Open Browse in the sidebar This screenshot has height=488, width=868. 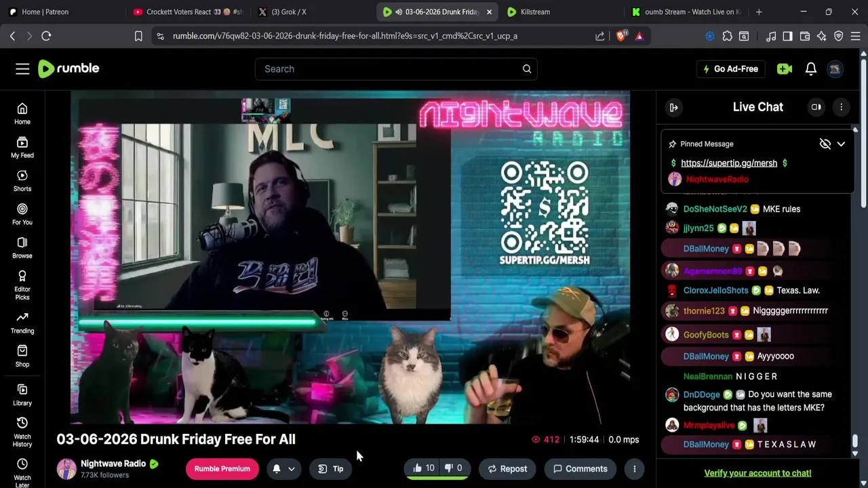pyautogui.click(x=22, y=248)
